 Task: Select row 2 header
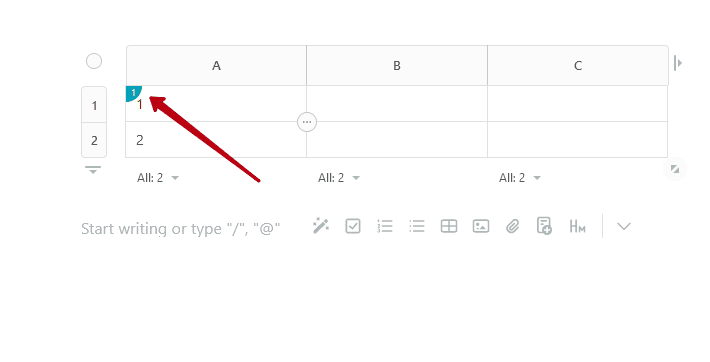94,140
